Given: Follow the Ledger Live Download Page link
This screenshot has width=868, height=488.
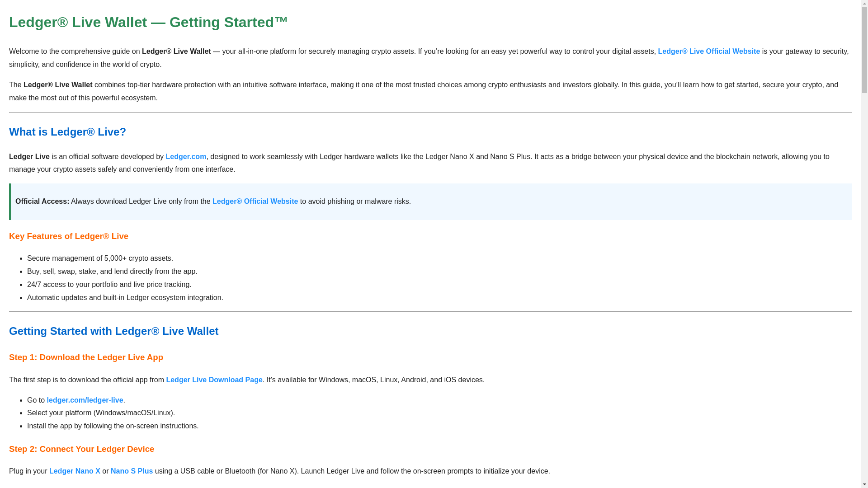Looking at the screenshot, I should click(214, 380).
